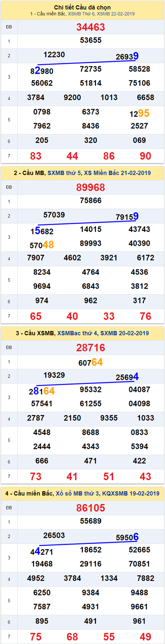Select number 79159 with blue last digit

point(127,217)
